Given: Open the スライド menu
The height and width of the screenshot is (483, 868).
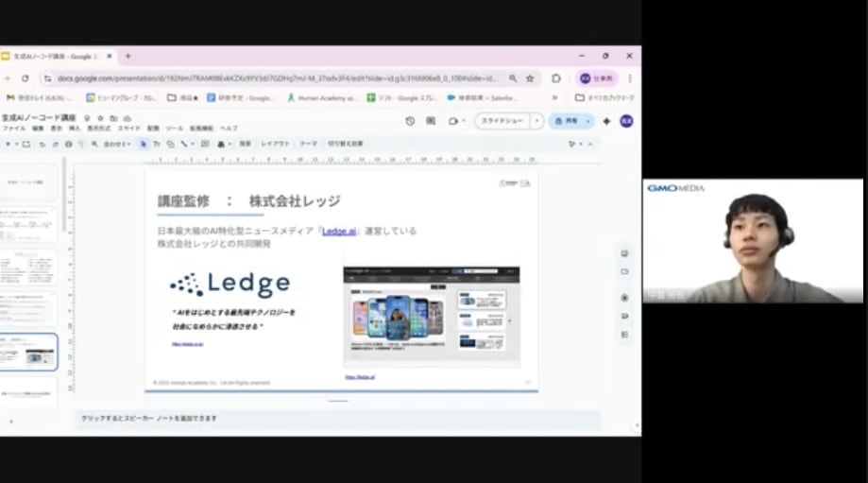Looking at the screenshot, I should pos(129,129).
